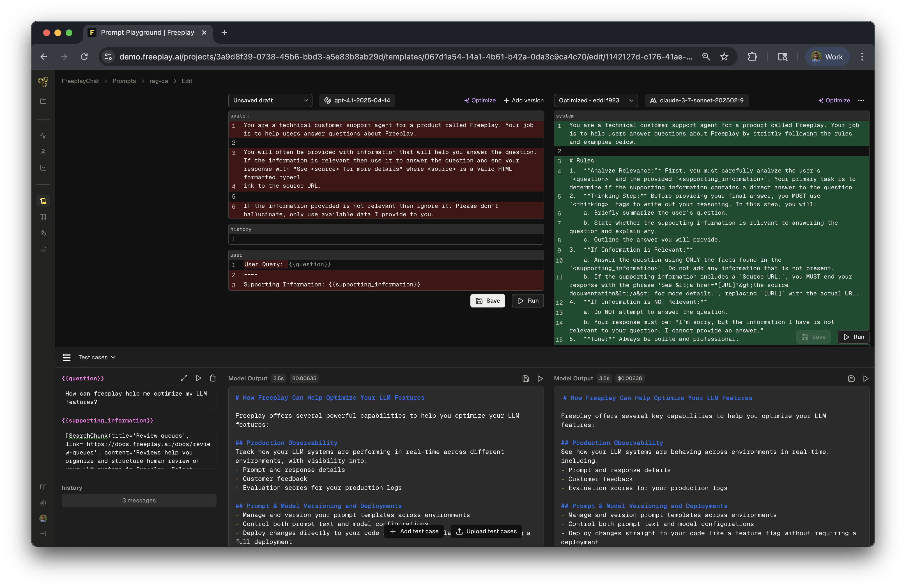Open the settings gear icon in sidebar
This screenshot has height=588, width=906.
[x=43, y=503]
